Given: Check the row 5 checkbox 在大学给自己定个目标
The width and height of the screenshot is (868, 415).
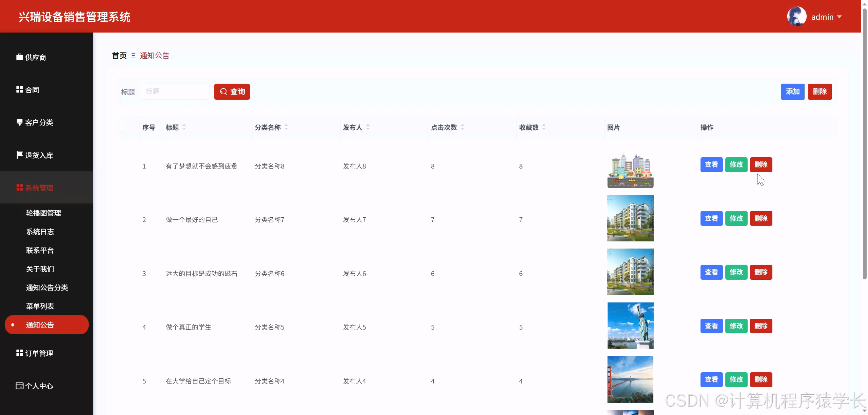Looking at the screenshot, I should point(122,381).
